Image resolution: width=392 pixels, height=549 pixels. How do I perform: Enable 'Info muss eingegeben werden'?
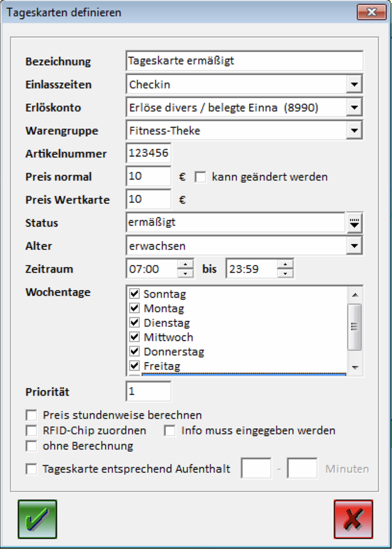(x=170, y=430)
